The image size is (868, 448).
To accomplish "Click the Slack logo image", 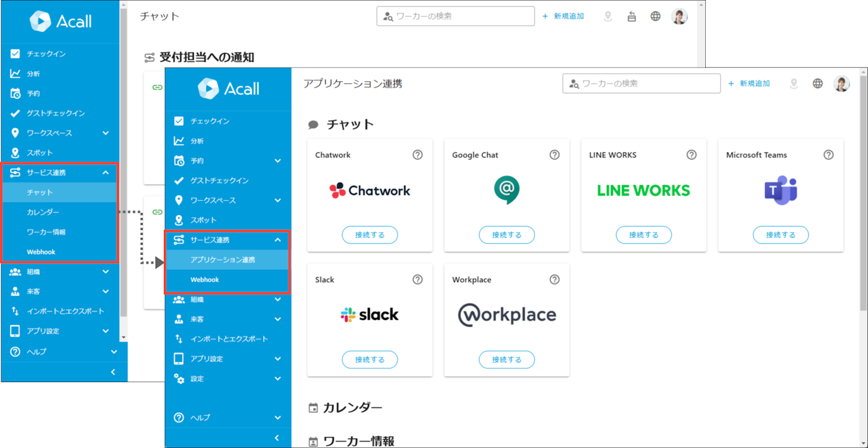I will 370,315.
